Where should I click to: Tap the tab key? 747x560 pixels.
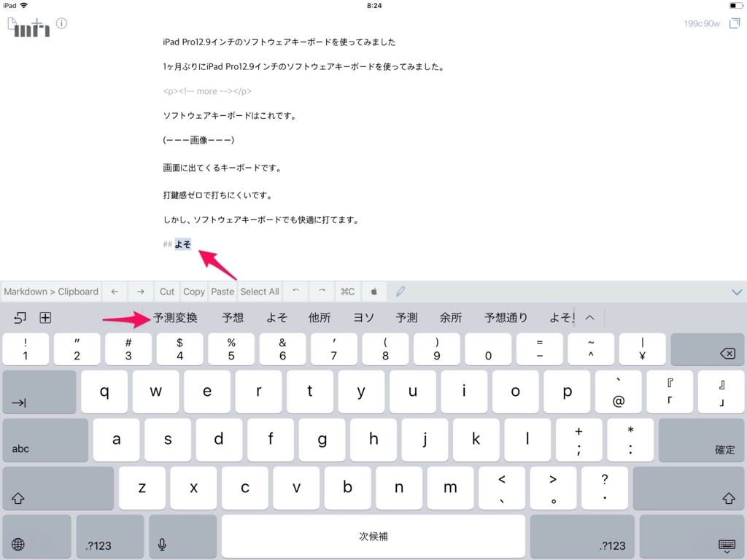point(39,392)
